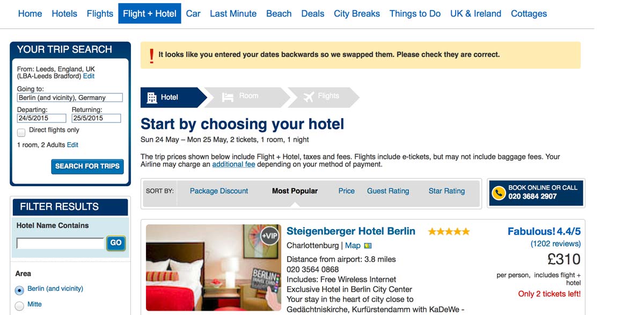Click the SEARCH FOR TRIPS button
644x315 pixels.
click(x=87, y=166)
